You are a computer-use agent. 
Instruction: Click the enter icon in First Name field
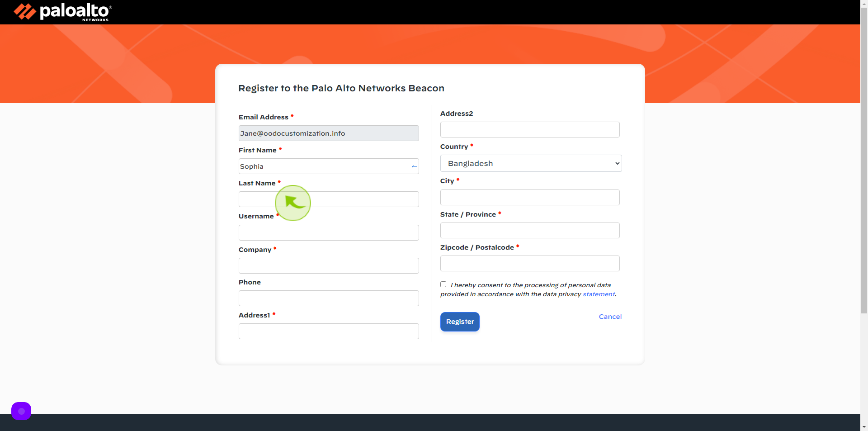pyautogui.click(x=414, y=166)
